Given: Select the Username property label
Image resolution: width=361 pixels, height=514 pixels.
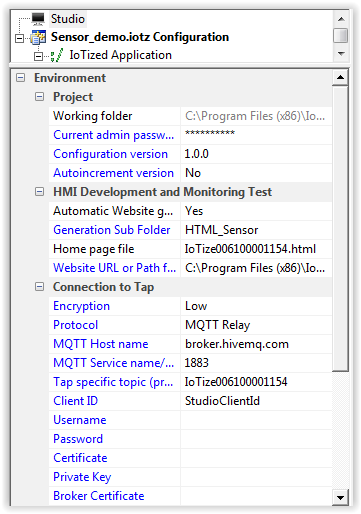Looking at the screenshot, I should pyautogui.click(x=80, y=420).
